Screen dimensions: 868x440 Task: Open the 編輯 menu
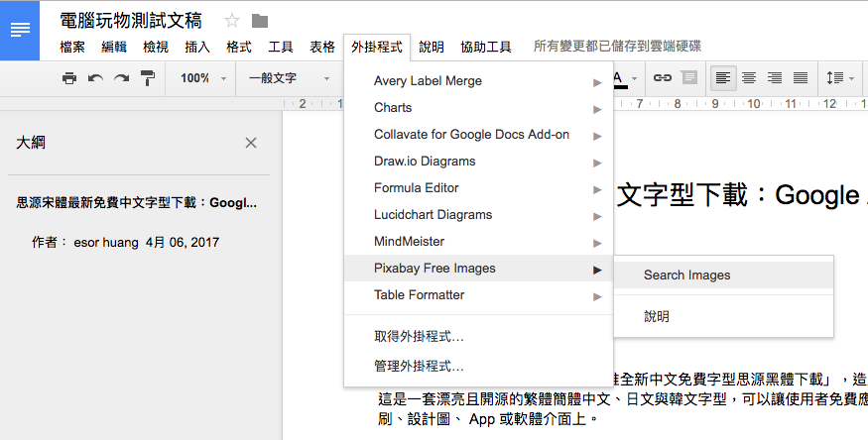click(114, 47)
